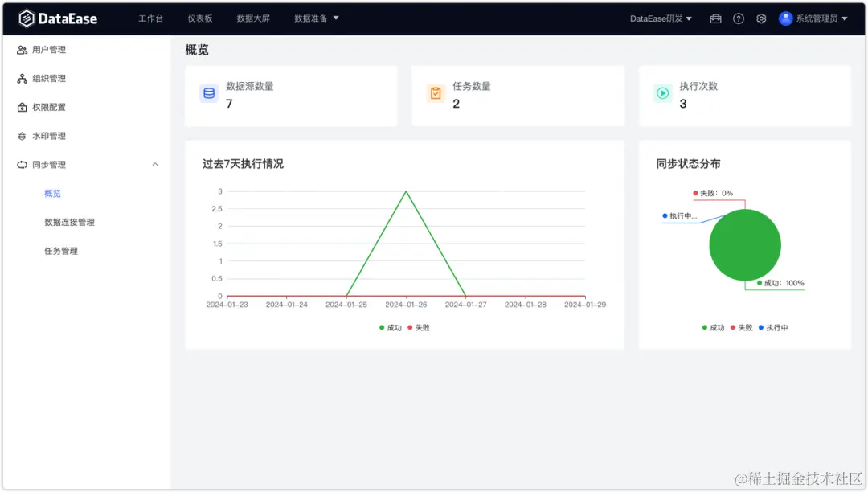868x492 pixels.
Task: Click the user avatar icon
Action: coord(785,18)
